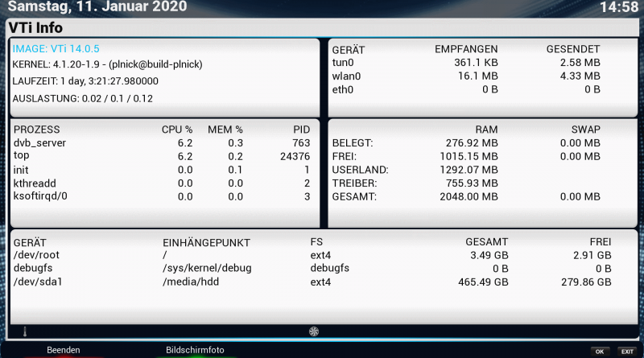Screen dimensions: 644x358
Task: Select the wlan0 network device row
Action: (466, 76)
